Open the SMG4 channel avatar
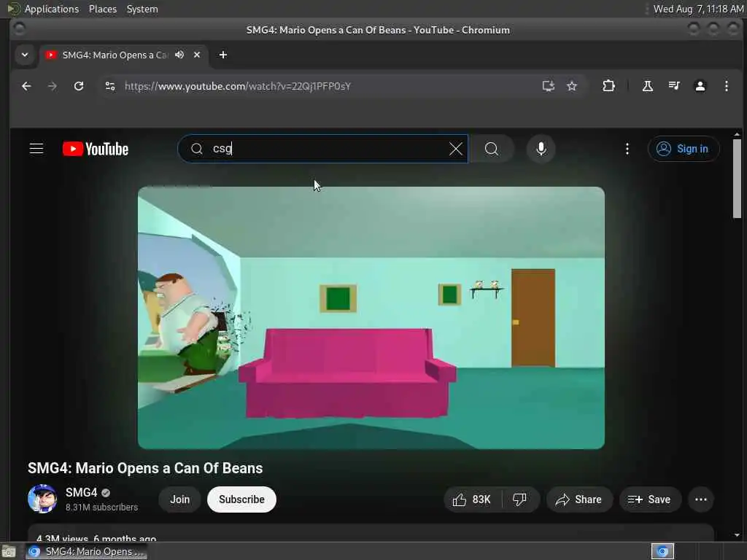Screen dimensions: 747x560 [42, 499]
